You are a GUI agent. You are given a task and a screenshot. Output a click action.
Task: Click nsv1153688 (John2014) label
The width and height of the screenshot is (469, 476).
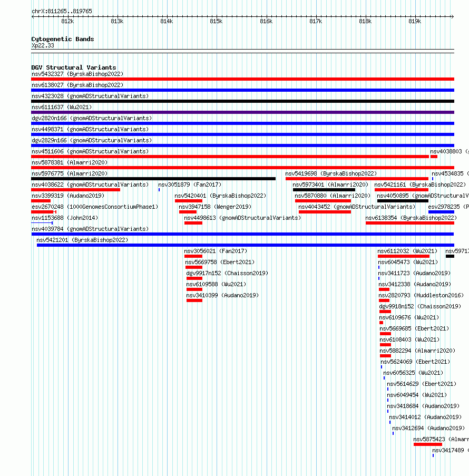pyautogui.click(x=65, y=218)
